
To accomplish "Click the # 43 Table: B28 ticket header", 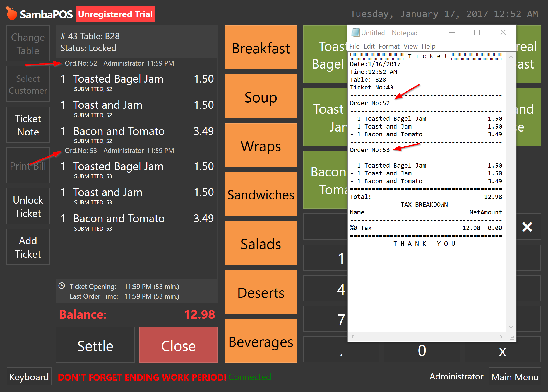I will pos(90,36).
